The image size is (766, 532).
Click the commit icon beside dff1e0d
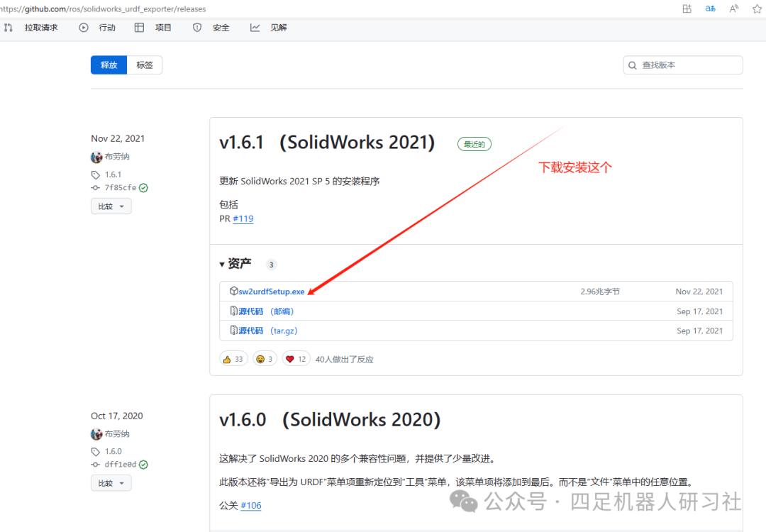pos(95,465)
